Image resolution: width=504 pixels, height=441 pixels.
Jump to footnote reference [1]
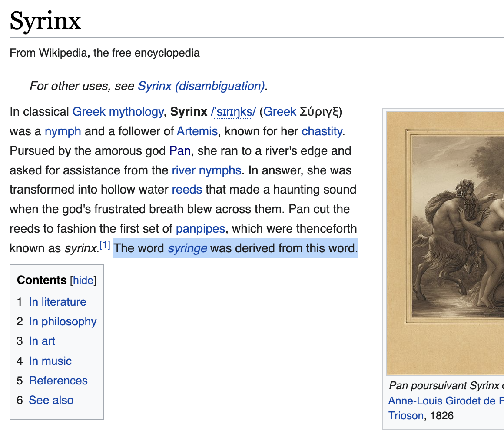click(105, 245)
